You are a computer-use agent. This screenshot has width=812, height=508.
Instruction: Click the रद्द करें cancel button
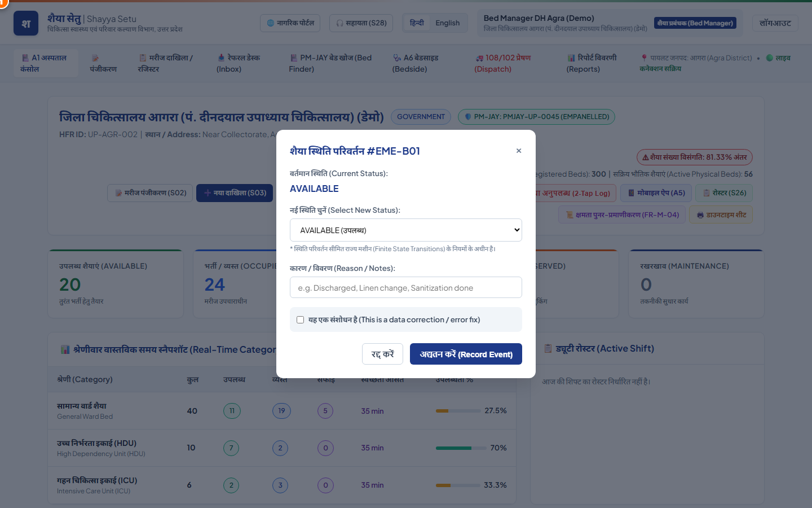point(382,354)
